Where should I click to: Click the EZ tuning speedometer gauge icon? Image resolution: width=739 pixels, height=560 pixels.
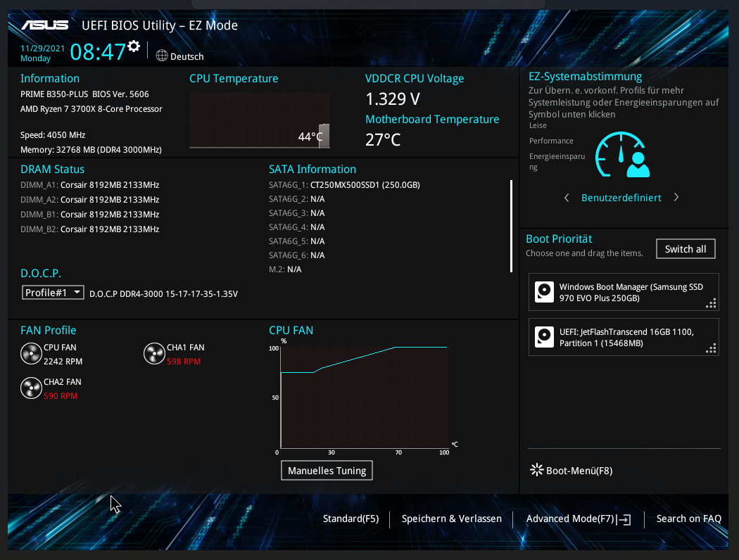[x=622, y=155]
